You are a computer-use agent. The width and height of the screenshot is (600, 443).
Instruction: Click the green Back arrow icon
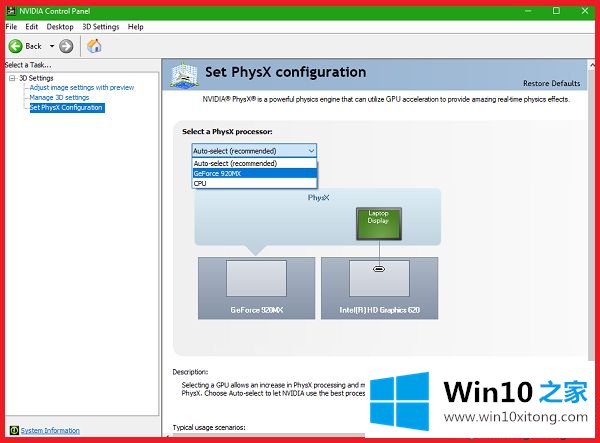[16, 46]
